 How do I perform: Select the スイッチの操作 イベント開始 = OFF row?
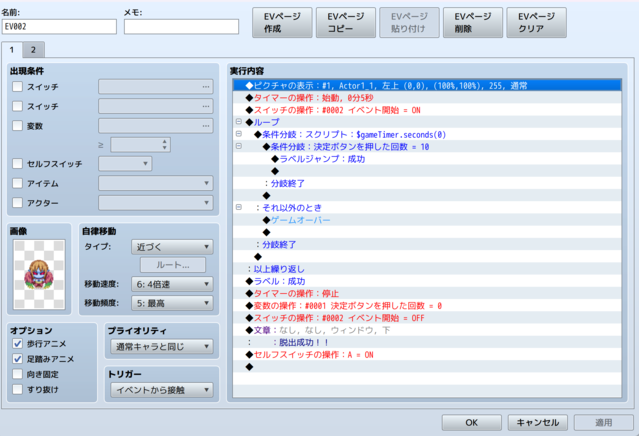[427, 318]
